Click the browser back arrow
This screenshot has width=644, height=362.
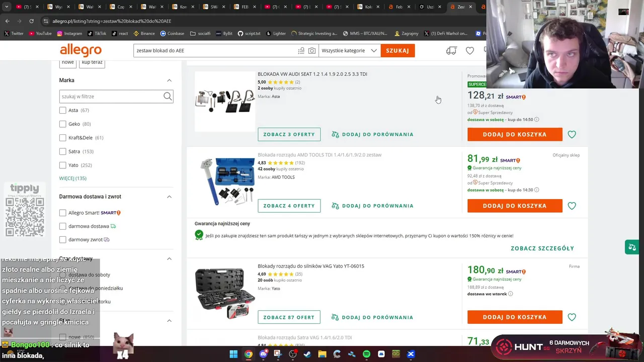7,21
